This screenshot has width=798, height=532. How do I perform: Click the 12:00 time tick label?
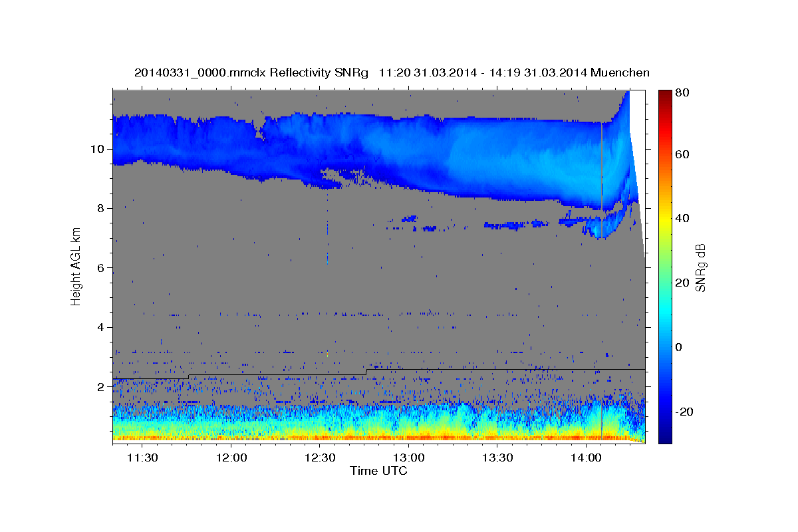[231, 458]
